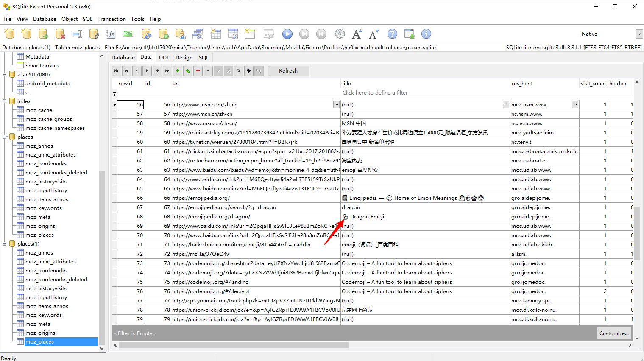The width and height of the screenshot is (644, 361).
Task: Click the green EXIT toolbar icon
Action: (x=128, y=34)
